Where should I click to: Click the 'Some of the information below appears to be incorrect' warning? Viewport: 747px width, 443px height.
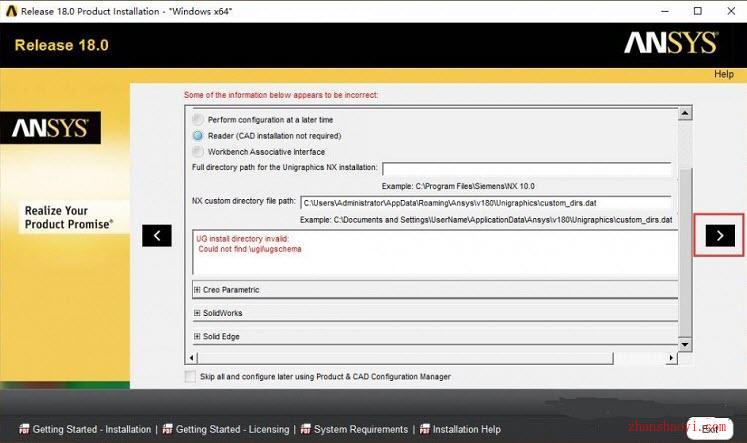coord(281,95)
